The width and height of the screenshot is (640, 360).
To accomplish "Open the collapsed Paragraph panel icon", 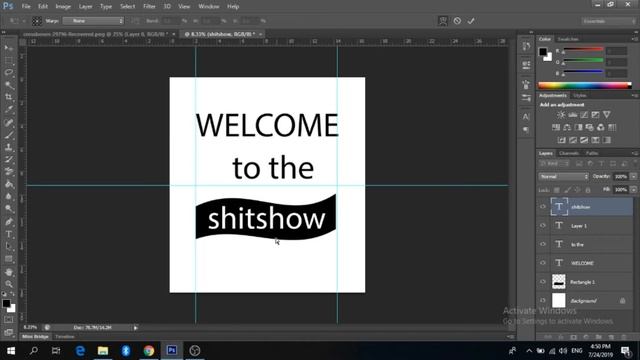I will tap(526, 130).
